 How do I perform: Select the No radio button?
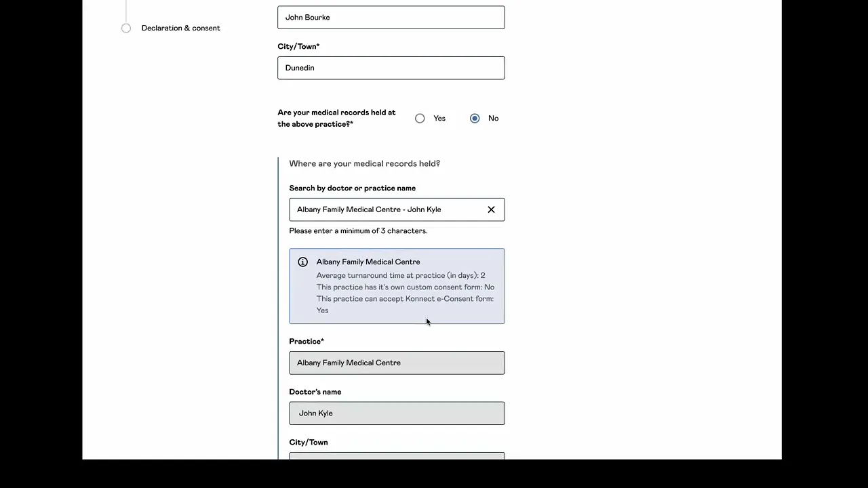pos(475,119)
